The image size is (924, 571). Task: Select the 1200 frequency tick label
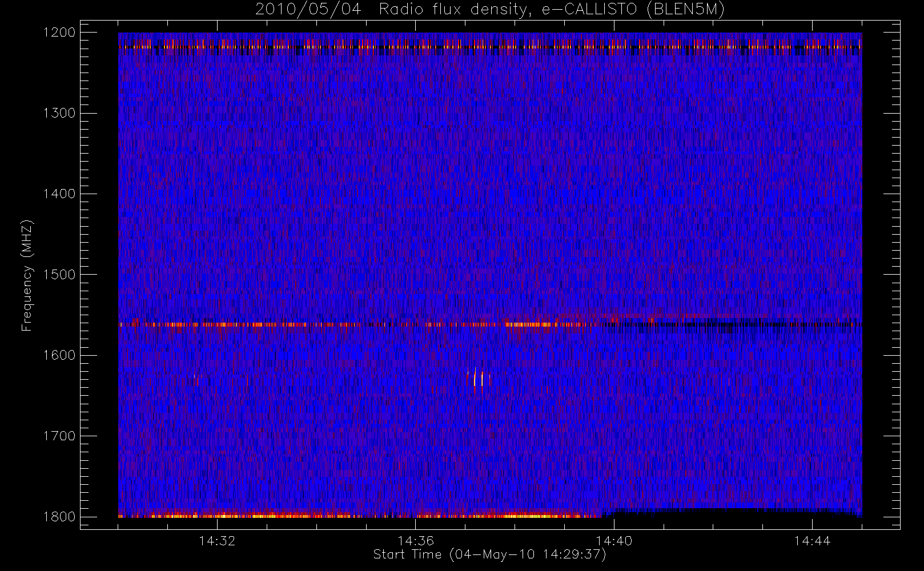tap(59, 33)
